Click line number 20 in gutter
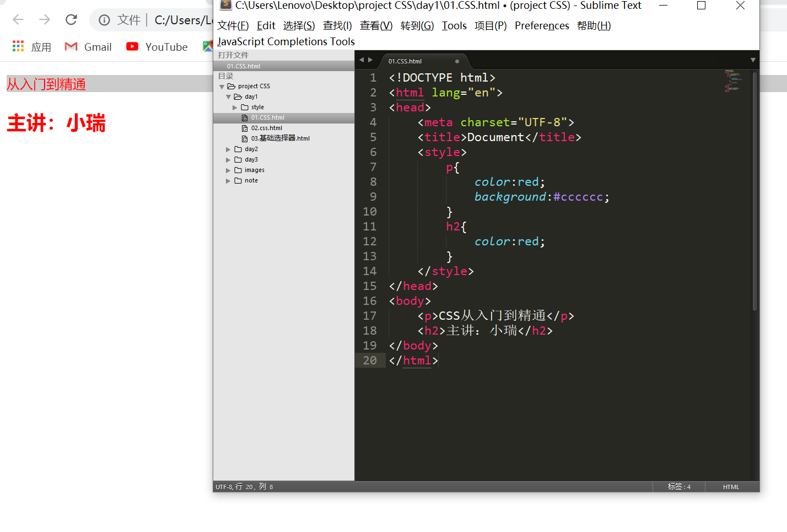This screenshot has width=787, height=532. [370, 361]
